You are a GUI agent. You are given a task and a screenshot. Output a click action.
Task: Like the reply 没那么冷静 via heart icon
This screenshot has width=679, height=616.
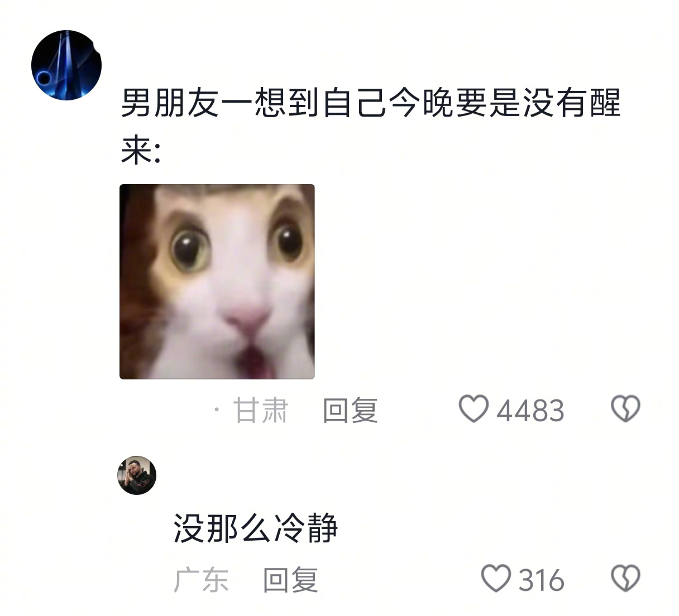(x=496, y=579)
